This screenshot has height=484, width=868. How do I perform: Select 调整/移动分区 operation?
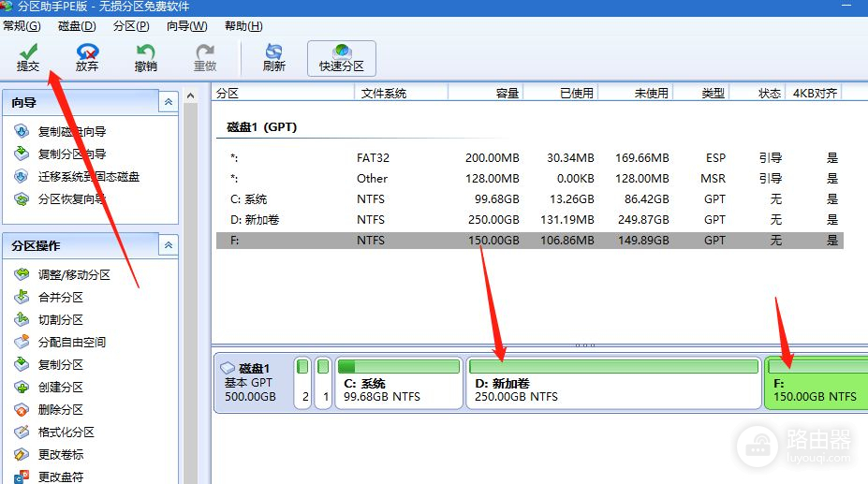click(73, 275)
